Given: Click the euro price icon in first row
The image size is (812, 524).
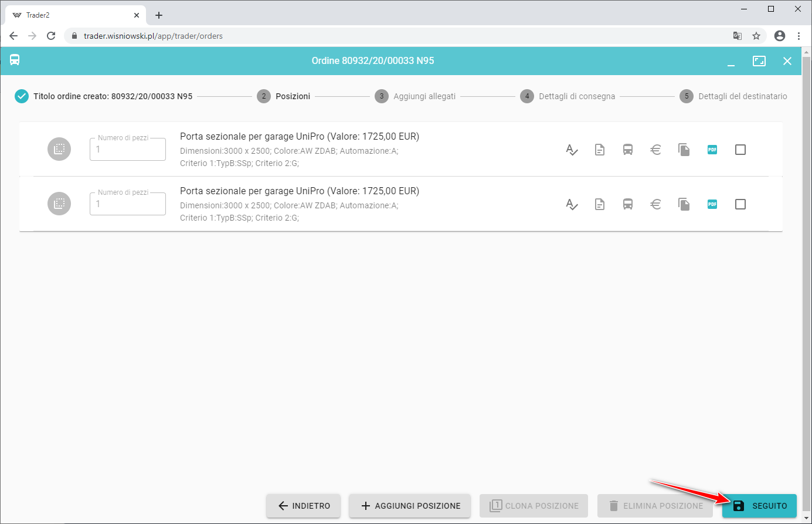Looking at the screenshot, I should click(656, 150).
